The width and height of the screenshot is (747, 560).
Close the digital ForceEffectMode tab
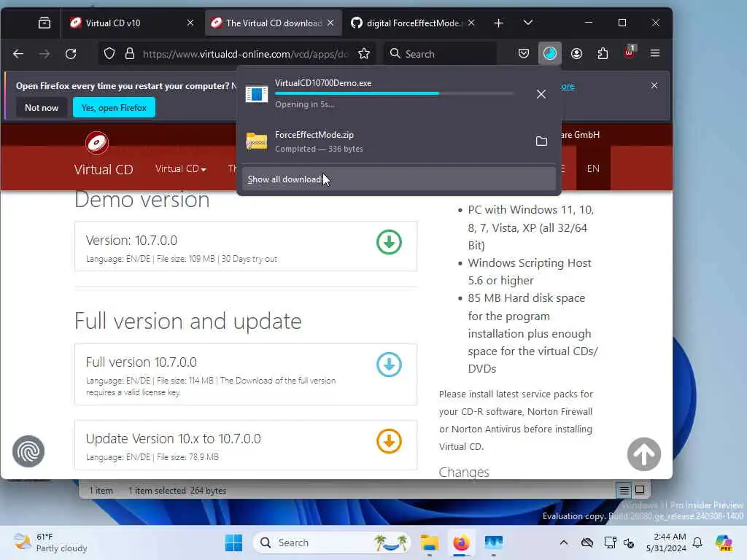point(471,23)
